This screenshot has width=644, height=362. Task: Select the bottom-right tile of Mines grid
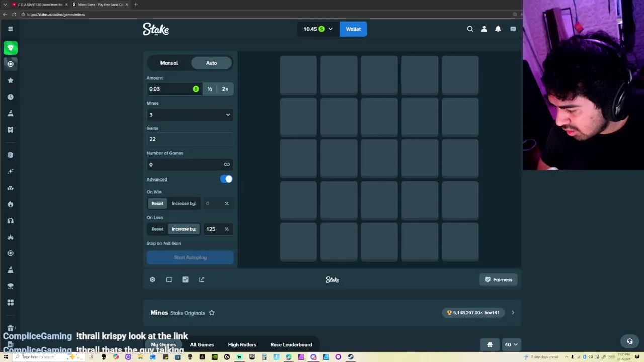[460, 242]
